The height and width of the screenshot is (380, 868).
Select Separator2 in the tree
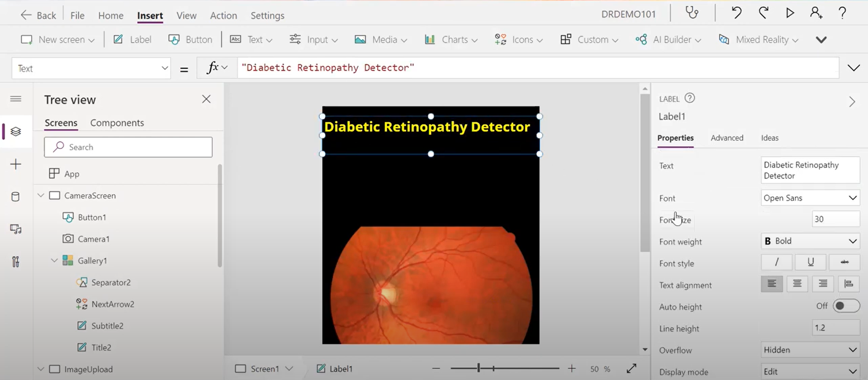(111, 282)
